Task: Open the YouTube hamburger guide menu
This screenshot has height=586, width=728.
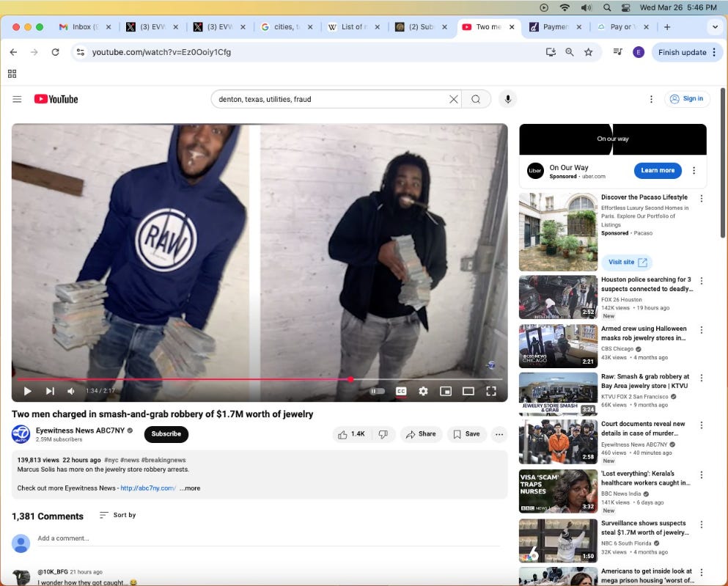Action: coord(17,99)
